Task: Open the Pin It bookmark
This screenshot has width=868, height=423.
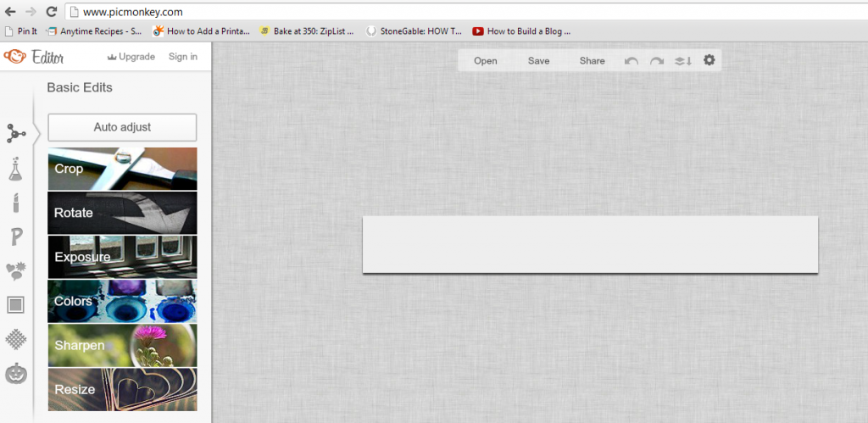Action: click(x=21, y=31)
